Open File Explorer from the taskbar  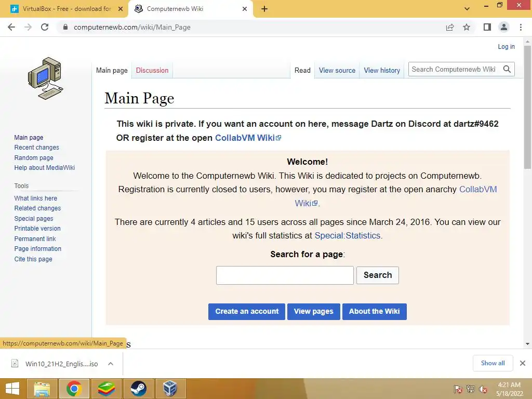coord(42,389)
